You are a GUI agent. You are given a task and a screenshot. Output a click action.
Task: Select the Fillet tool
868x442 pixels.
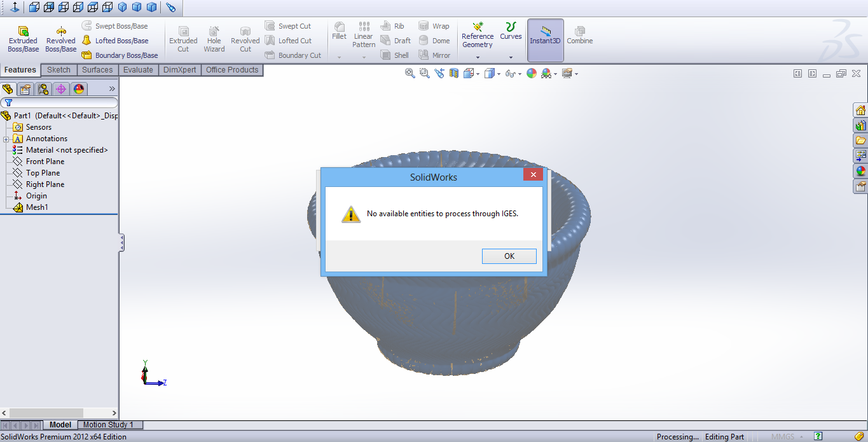(340, 31)
